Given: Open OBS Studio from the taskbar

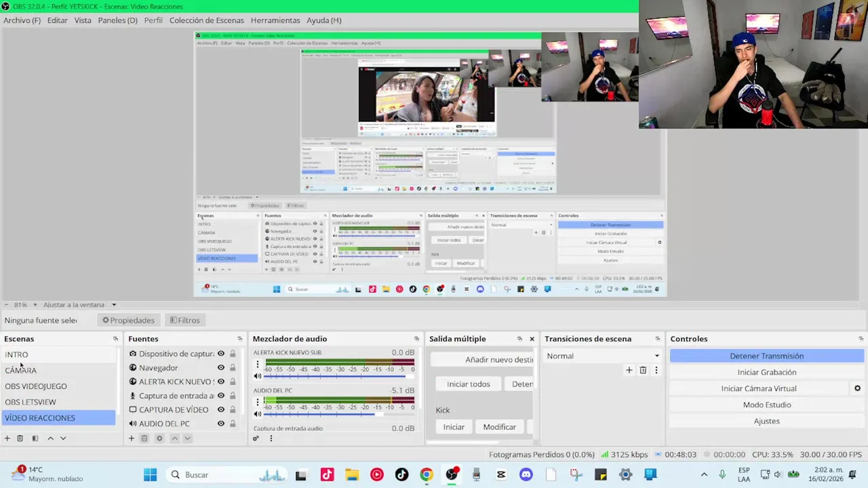Looking at the screenshot, I should click(452, 474).
